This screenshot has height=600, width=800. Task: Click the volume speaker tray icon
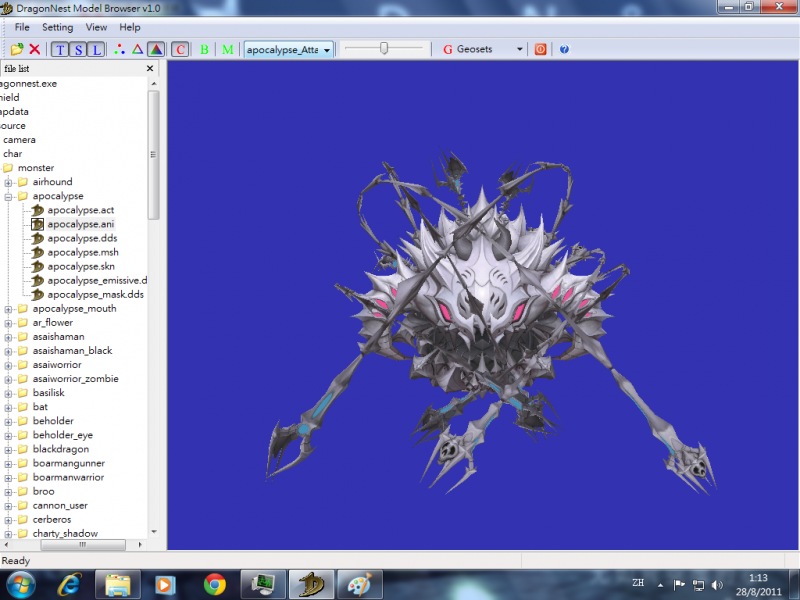717,585
